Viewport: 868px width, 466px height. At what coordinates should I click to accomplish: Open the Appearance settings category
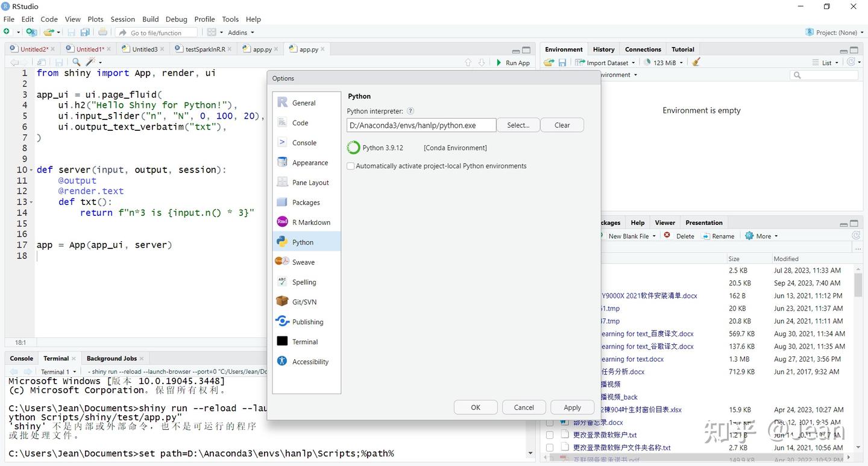point(309,162)
